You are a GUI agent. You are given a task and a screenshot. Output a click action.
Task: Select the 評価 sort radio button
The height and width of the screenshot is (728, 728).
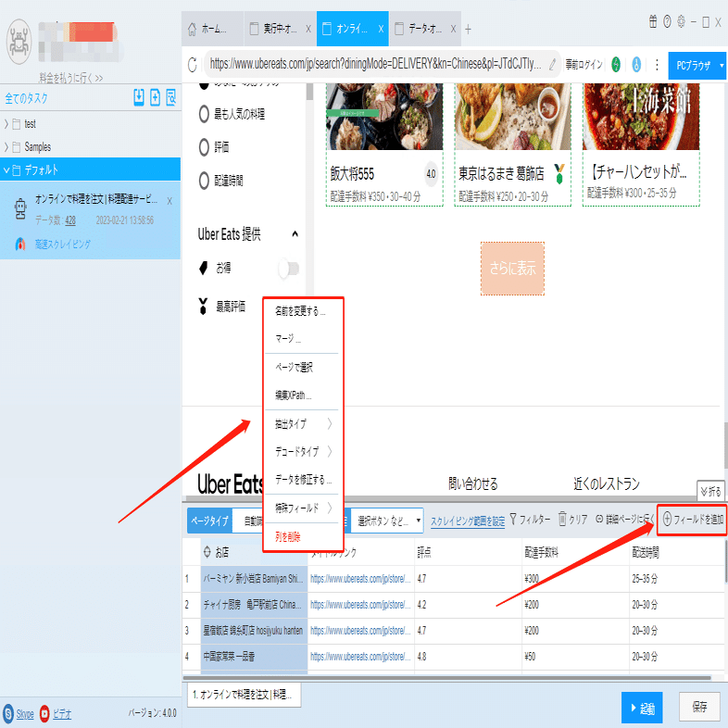click(204, 147)
